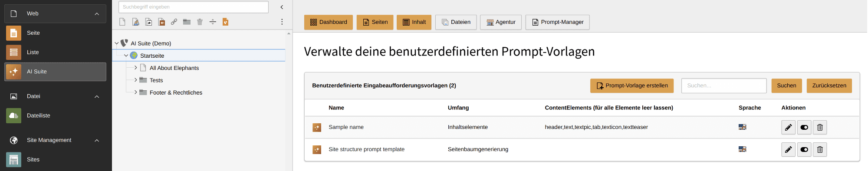Select the external link page icon
Viewport: 868px width, 171px height.
point(174,22)
